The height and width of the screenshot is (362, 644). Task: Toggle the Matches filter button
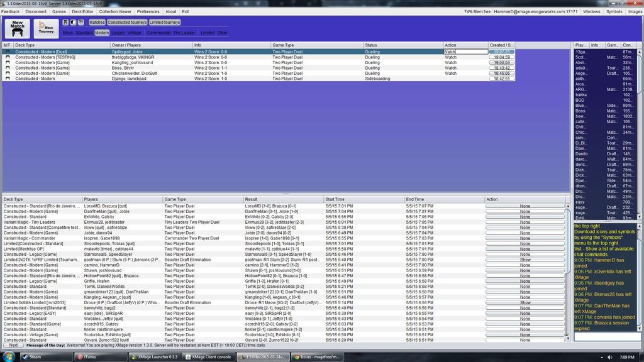click(97, 22)
